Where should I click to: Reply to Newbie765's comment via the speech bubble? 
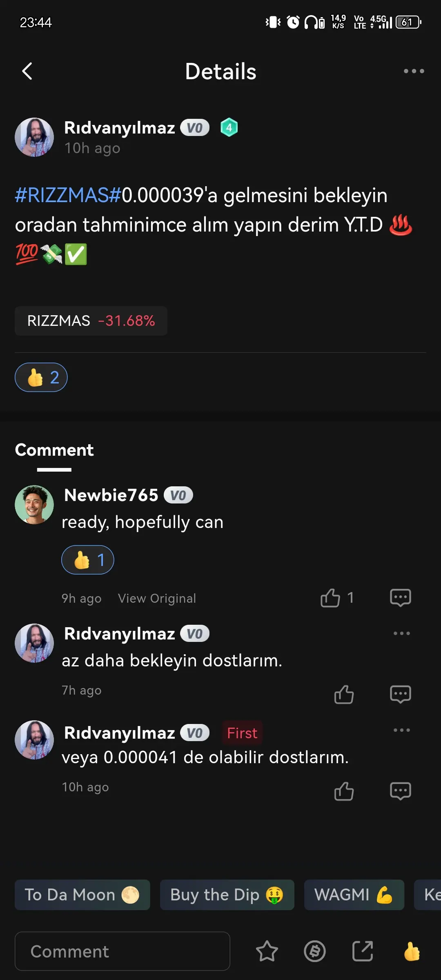coord(400,598)
